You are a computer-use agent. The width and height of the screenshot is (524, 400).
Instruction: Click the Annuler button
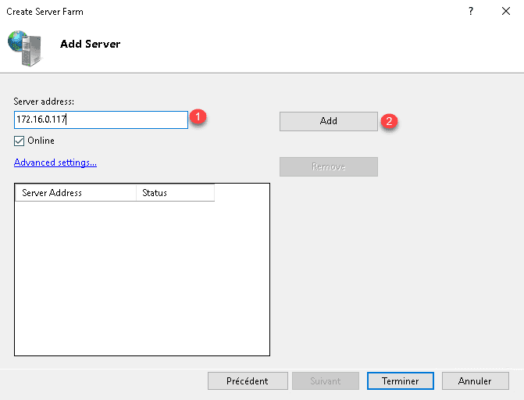(475, 381)
